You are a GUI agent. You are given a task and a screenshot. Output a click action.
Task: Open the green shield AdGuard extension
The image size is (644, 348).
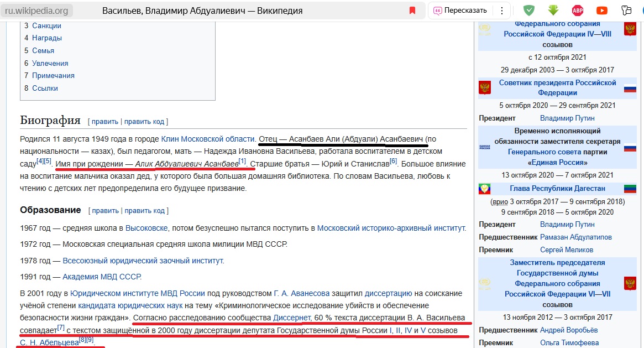[529, 11]
